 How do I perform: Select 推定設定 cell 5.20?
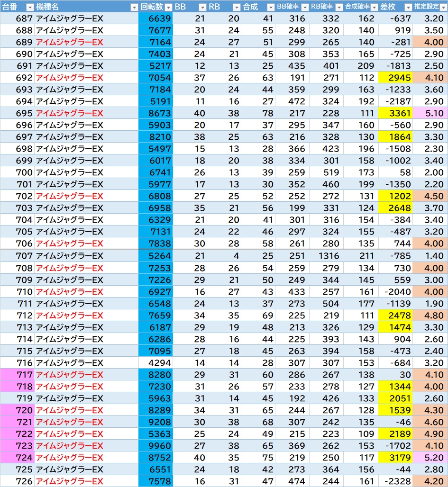tap(430, 458)
